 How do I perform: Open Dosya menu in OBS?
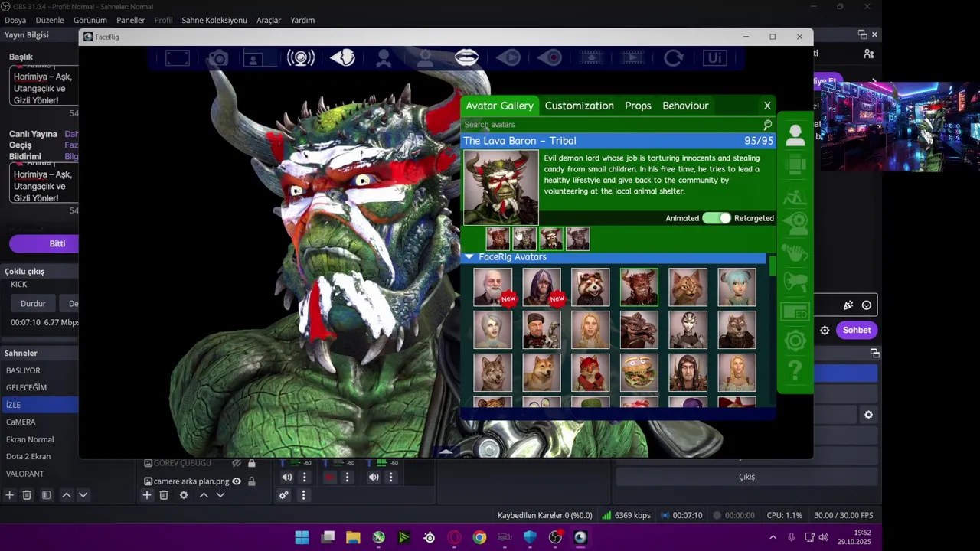click(15, 20)
